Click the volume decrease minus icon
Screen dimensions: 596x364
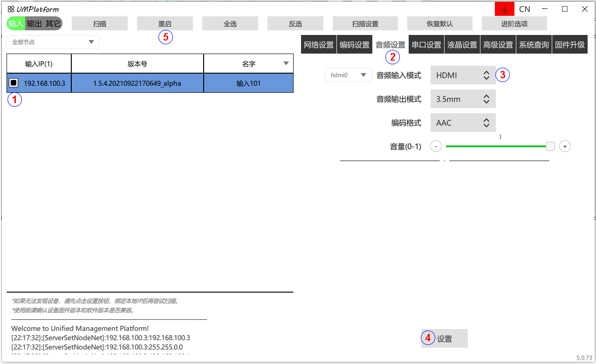[436, 146]
